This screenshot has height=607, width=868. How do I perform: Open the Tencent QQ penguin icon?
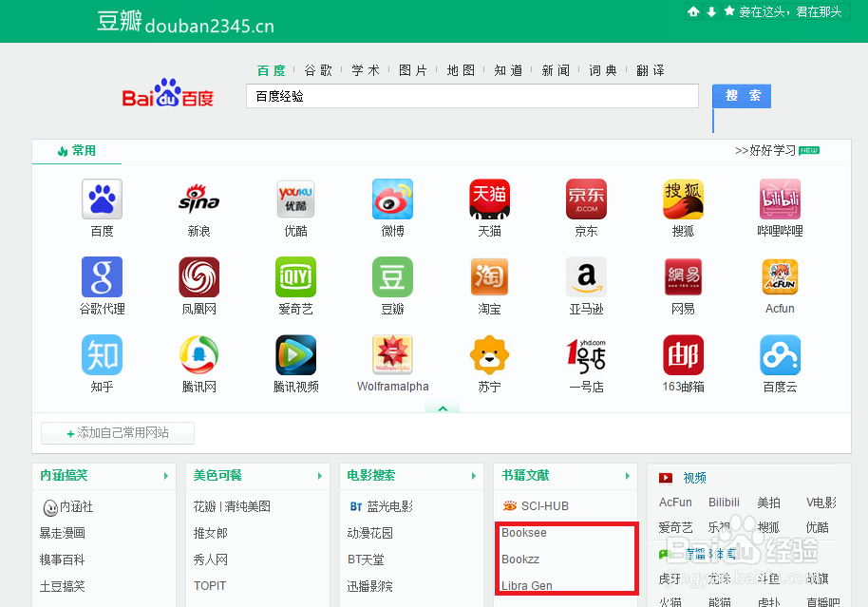click(198, 355)
